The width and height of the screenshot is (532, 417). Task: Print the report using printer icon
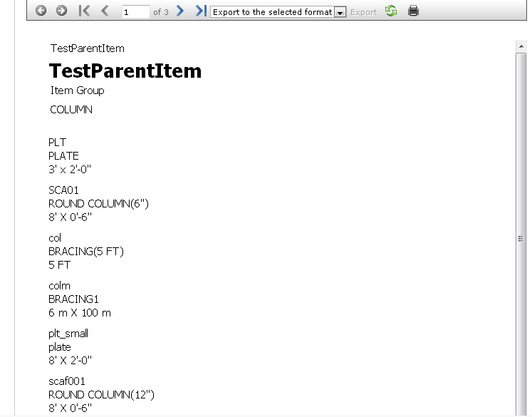pyautogui.click(x=414, y=11)
